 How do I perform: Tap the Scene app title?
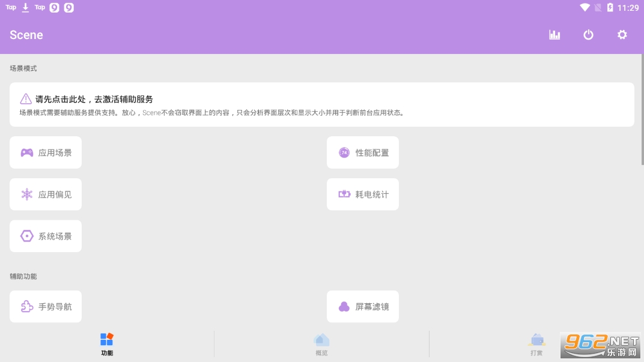(26, 35)
